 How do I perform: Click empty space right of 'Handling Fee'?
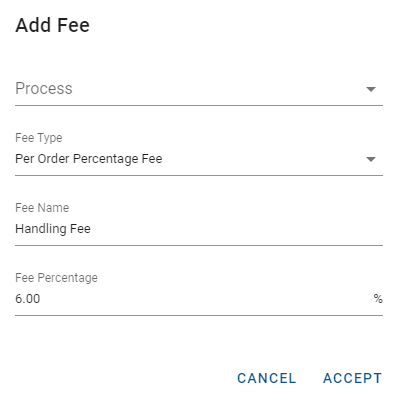coord(233,229)
